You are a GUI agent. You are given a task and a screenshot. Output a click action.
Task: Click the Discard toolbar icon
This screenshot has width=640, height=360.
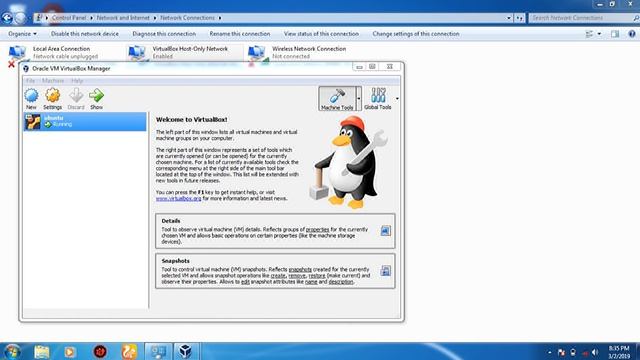click(x=76, y=99)
